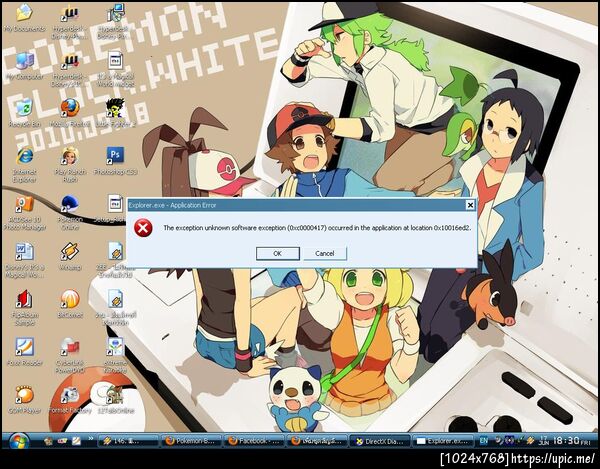Launch CyberLink PowerDVD shortcut

[70, 356]
